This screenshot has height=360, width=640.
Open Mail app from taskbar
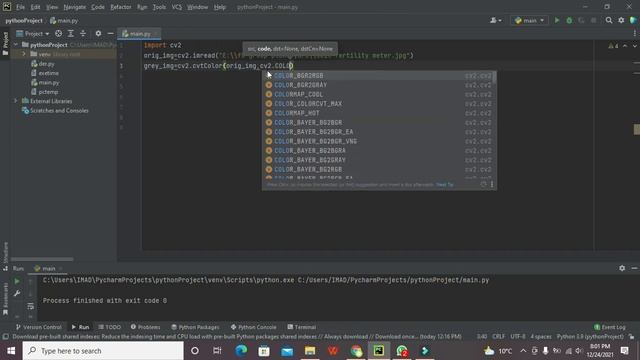(287, 351)
